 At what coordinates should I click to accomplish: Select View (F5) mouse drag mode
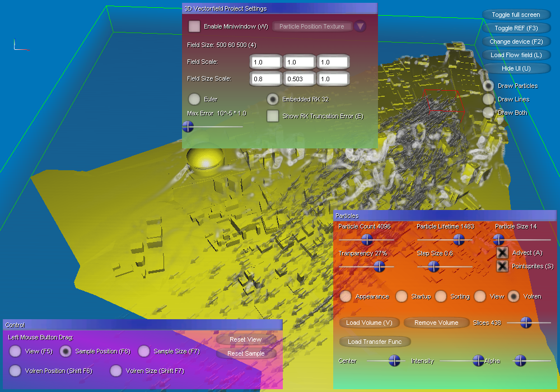click(x=15, y=351)
